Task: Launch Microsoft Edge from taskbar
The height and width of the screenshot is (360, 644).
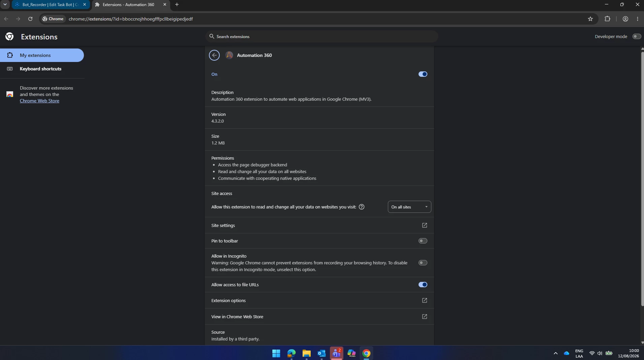Action: [292, 353]
